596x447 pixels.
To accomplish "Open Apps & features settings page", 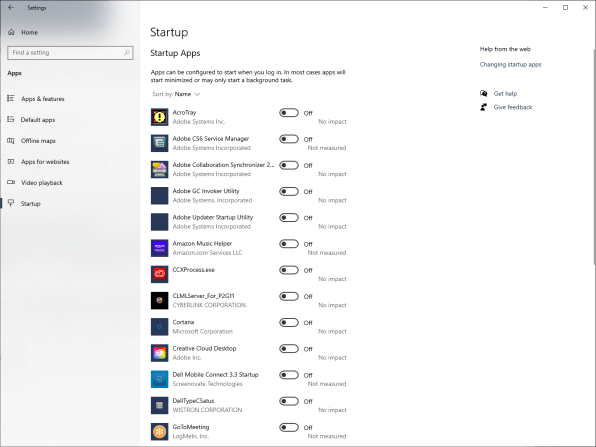I will [43, 99].
